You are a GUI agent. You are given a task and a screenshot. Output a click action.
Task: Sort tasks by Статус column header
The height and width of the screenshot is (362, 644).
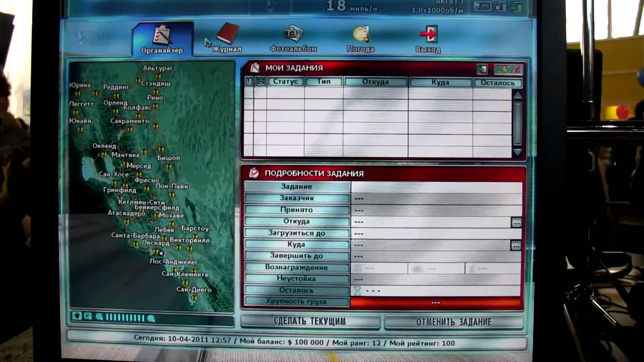(x=285, y=82)
